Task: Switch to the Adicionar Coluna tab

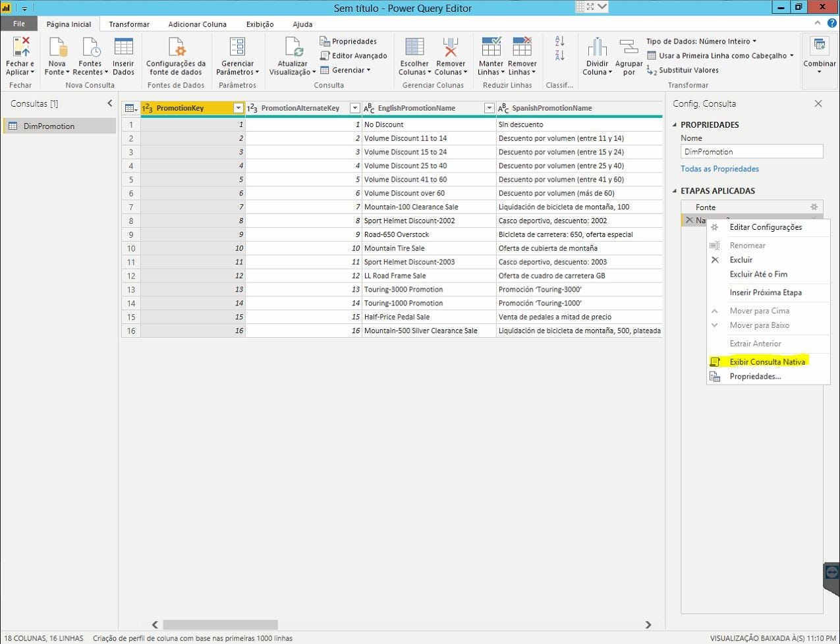Action: click(x=197, y=24)
